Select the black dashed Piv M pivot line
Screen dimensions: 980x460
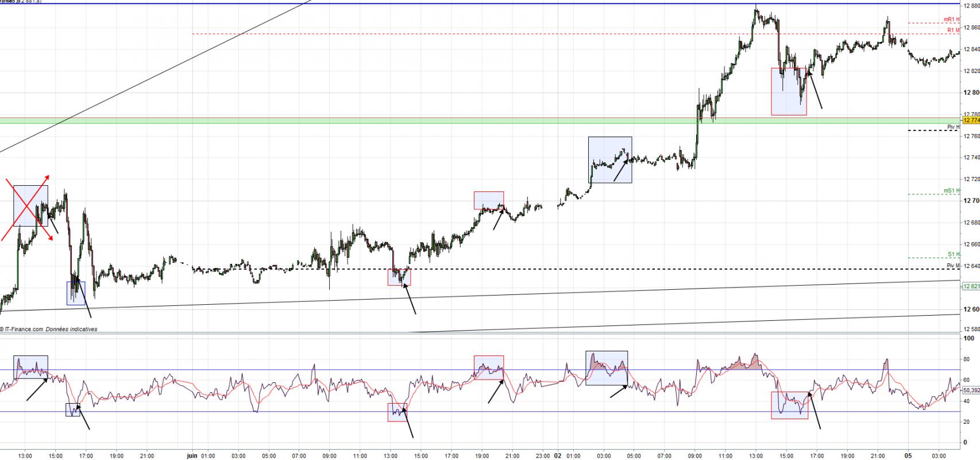[577, 269]
